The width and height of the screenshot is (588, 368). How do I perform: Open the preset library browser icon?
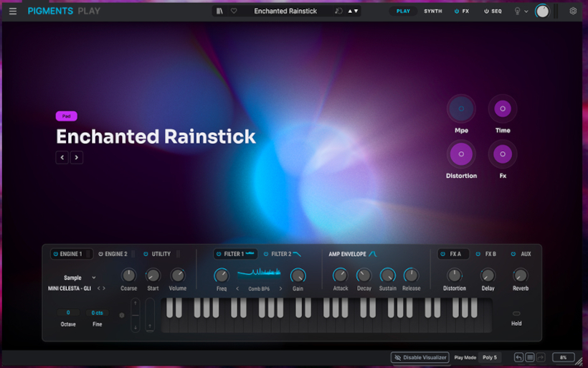(219, 11)
